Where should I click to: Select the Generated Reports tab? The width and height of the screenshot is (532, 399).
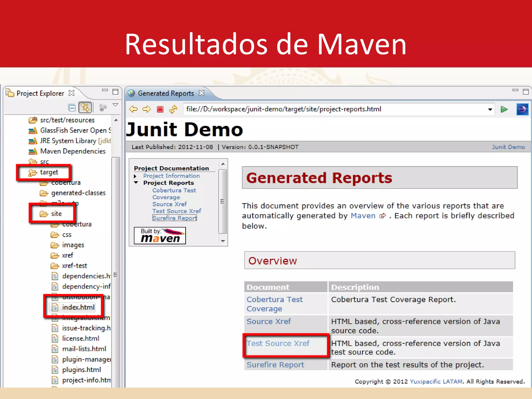pos(166,93)
